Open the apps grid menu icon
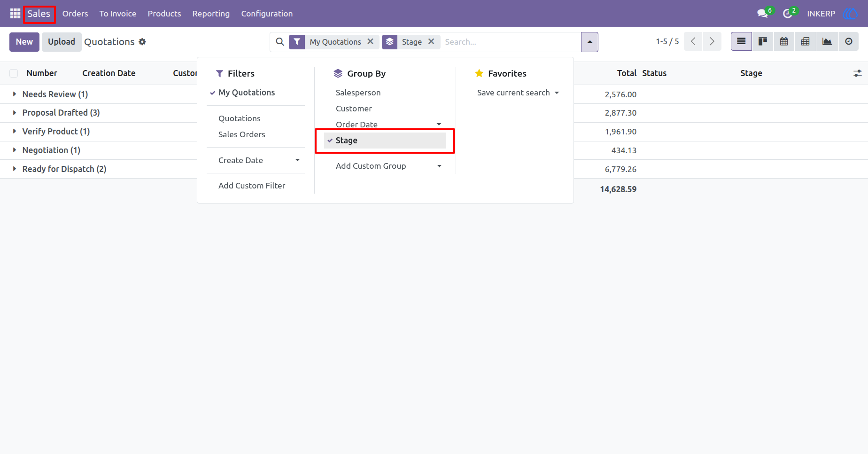The height and width of the screenshot is (454, 868). point(15,14)
